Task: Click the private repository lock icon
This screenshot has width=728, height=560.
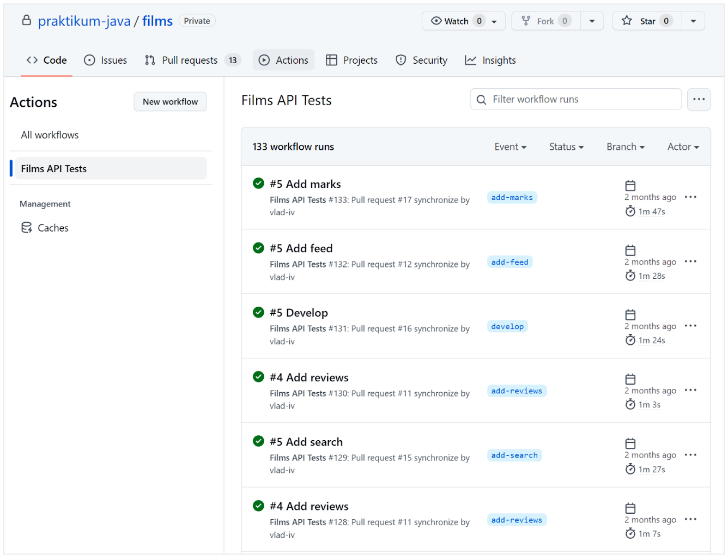Action: (x=26, y=21)
